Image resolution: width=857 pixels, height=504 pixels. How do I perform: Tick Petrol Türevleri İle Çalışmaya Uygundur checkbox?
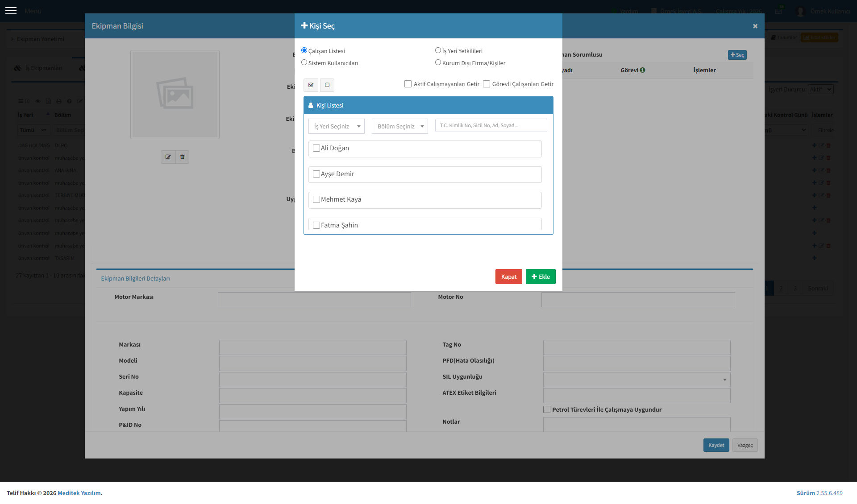coord(547,409)
